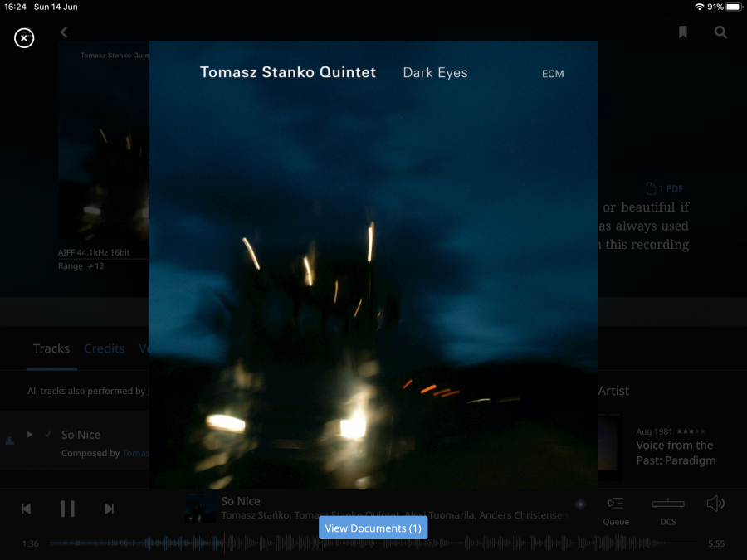Open search with the magnifying glass
Image resolution: width=747 pixels, height=560 pixels.
point(720,32)
